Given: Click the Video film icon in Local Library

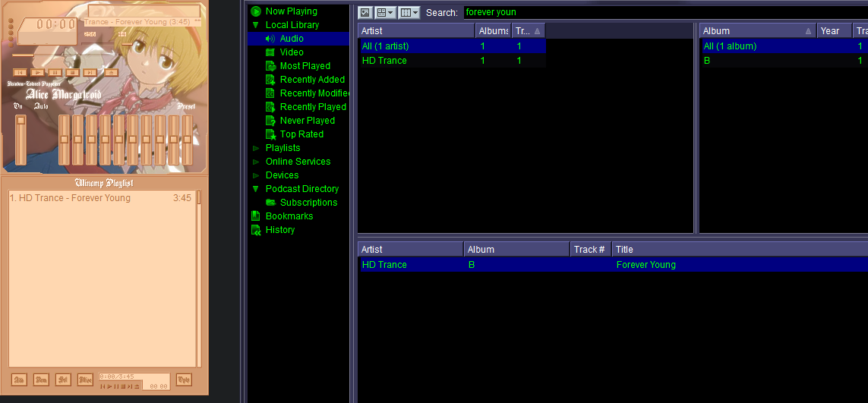Looking at the screenshot, I should [270, 52].
